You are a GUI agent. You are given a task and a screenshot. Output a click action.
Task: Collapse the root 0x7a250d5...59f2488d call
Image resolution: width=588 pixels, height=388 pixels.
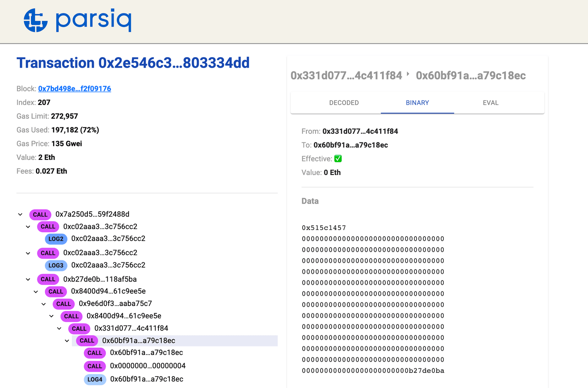click(20, 214)
